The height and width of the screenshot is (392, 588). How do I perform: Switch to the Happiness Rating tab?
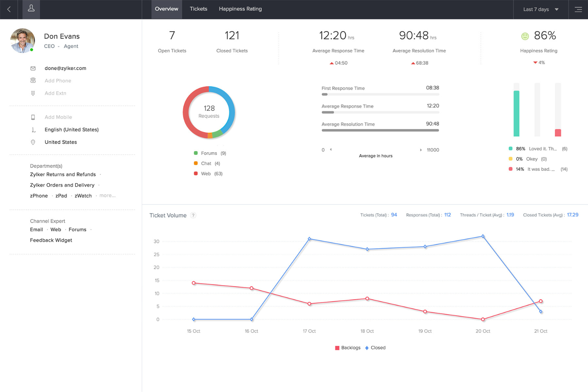(x=240, y=9)
